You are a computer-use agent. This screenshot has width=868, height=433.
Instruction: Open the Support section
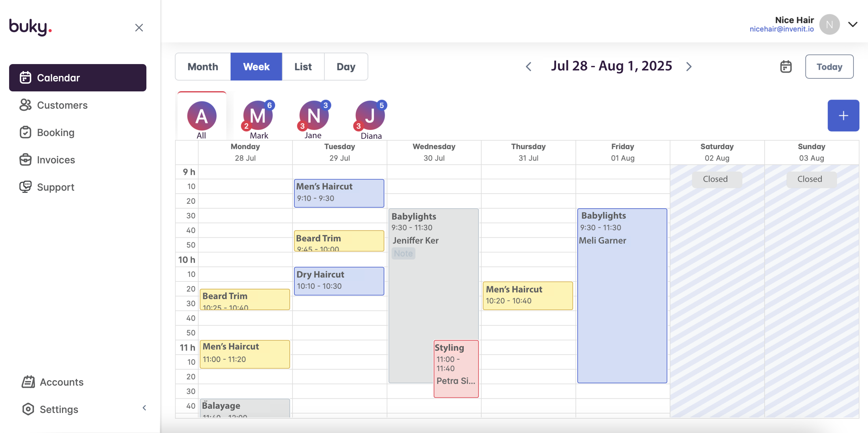coord(55,187)
